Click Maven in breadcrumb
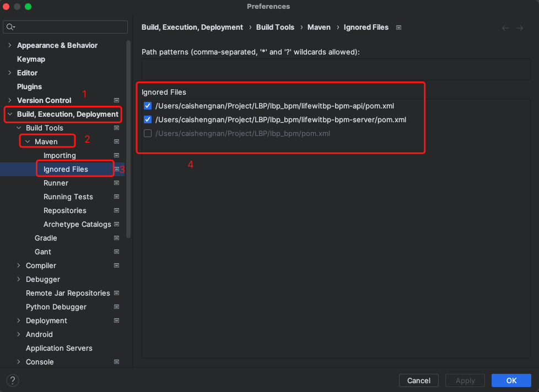This screenshot has height=392, width=539. click(319, 28)
